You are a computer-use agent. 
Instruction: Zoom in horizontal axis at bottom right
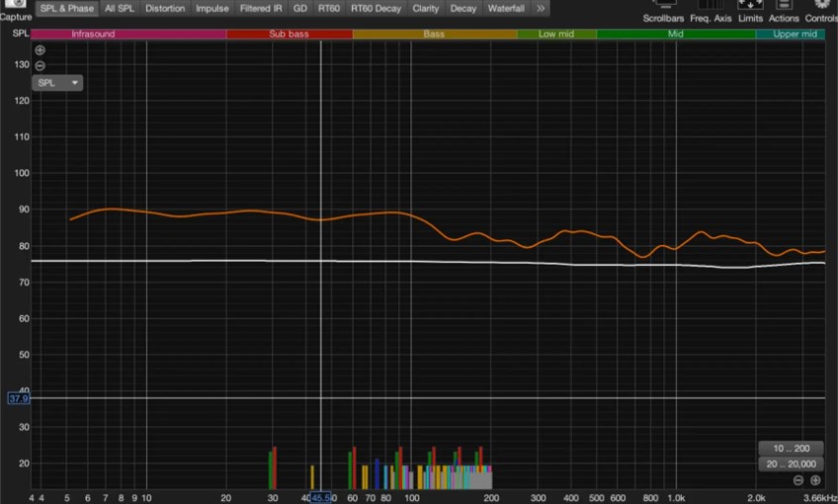click(815, 480)
